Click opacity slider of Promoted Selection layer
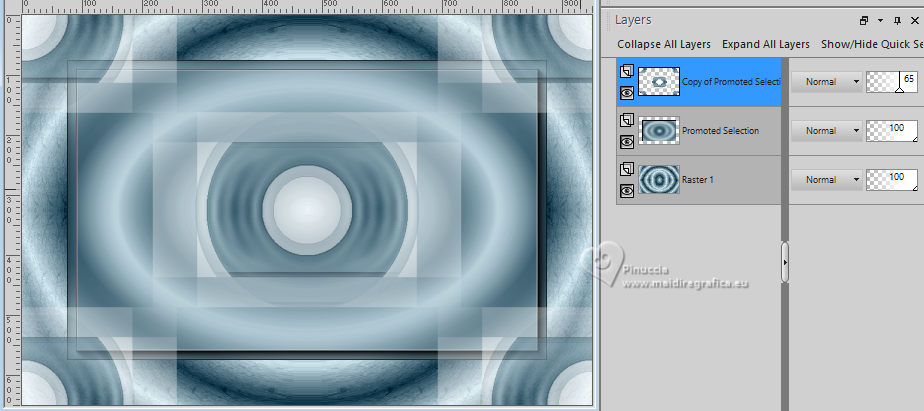 [x=892, y=131]
